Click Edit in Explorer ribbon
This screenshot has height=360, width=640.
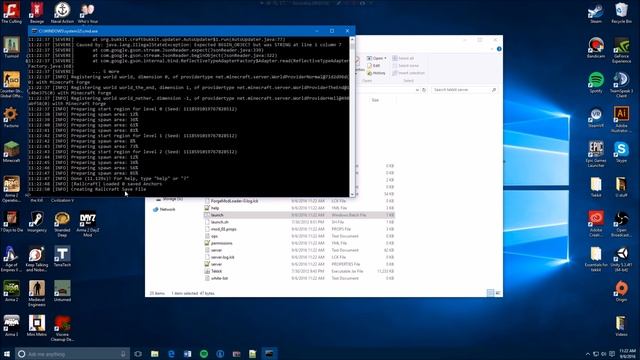coord(373,65)
